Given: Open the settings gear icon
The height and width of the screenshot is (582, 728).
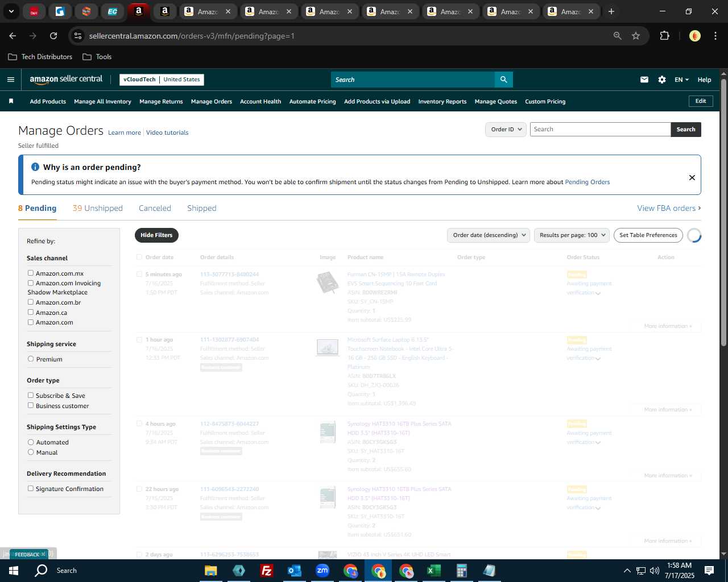Looking at the screenshot, I should [x=662, y=80].
